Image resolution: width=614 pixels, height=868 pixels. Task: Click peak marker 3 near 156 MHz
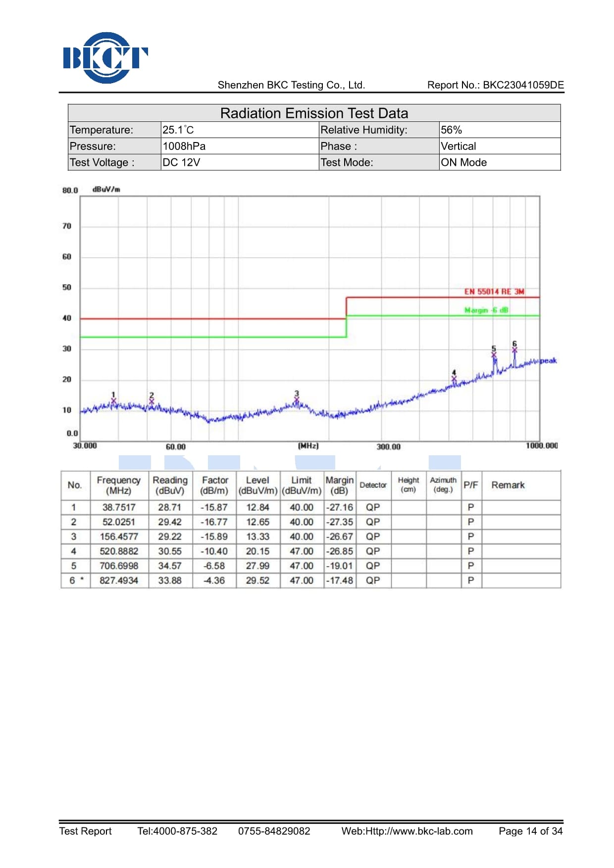click(x=297, y=399)
